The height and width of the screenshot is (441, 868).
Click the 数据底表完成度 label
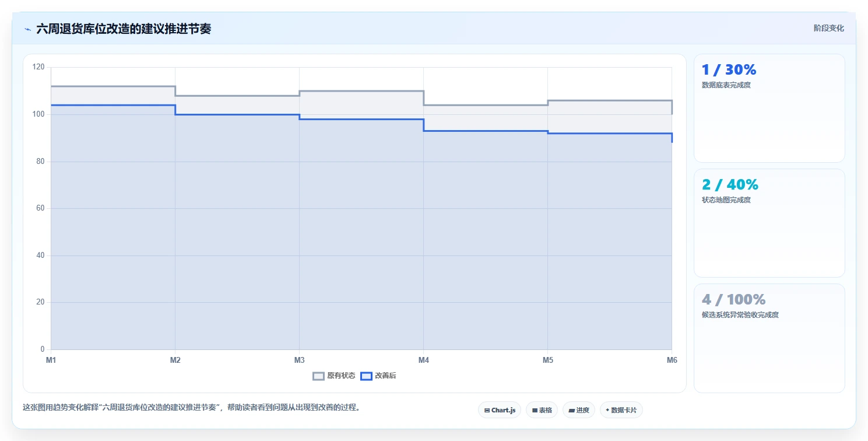[x=726, y=85]
